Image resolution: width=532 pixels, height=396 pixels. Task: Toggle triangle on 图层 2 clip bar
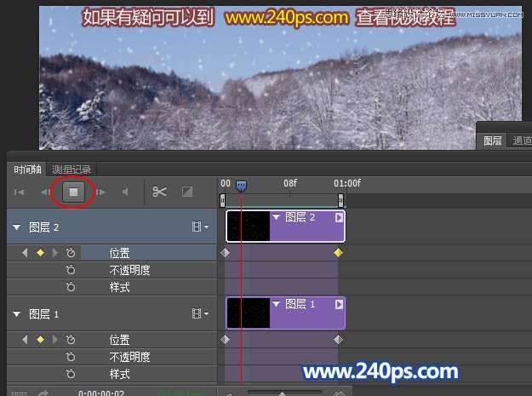point(276,217)
